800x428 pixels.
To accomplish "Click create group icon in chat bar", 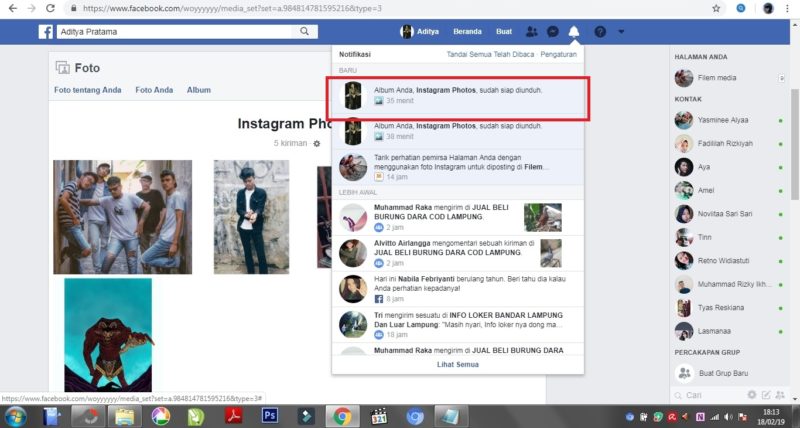I will tap(780, 395).
